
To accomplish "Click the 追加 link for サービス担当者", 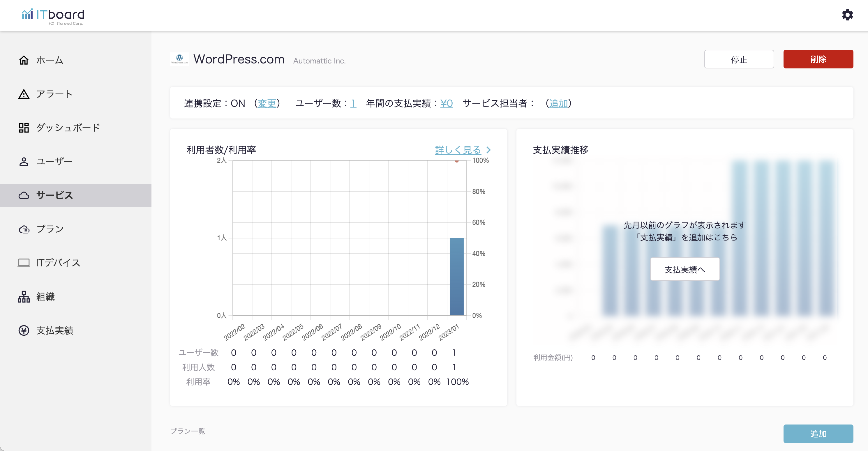I will [x=558, y=103].
